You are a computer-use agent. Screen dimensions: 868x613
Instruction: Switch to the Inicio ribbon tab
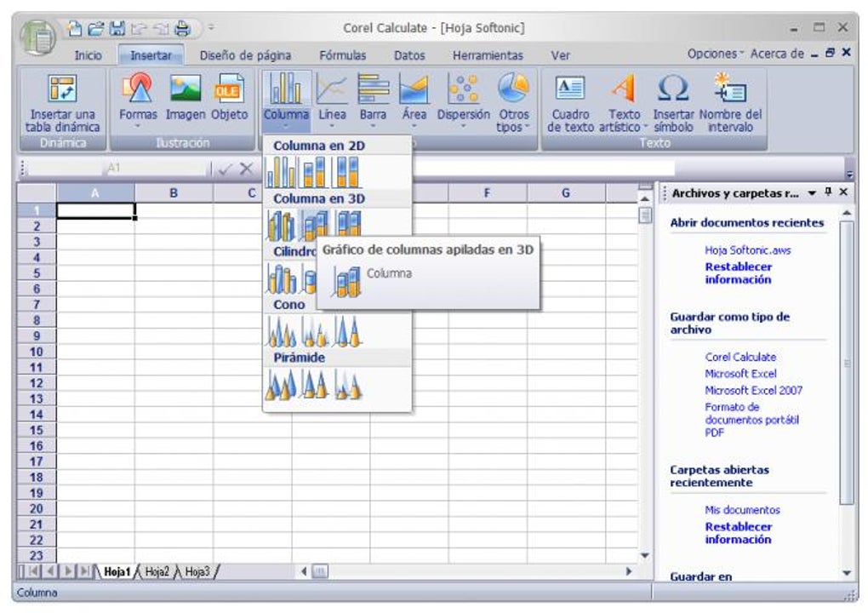(88, 55)
